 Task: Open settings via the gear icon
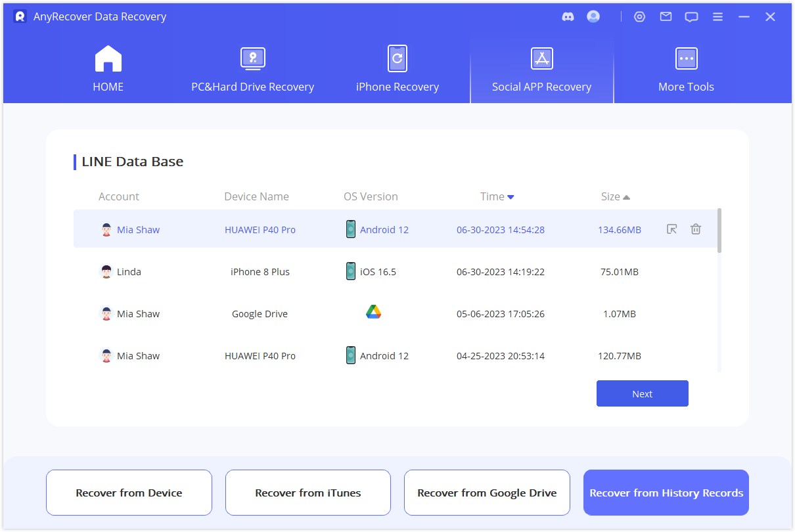tap(640, 16)
